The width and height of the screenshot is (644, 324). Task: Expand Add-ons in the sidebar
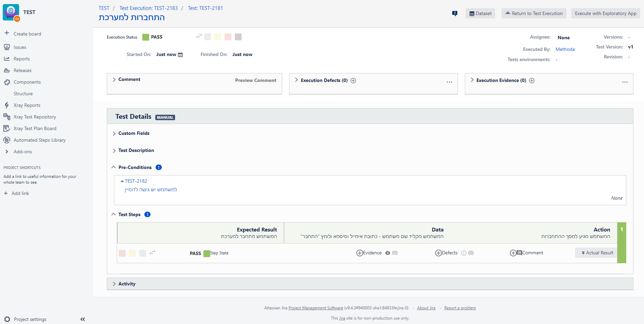pyautogui.click(x=7, y=152)
